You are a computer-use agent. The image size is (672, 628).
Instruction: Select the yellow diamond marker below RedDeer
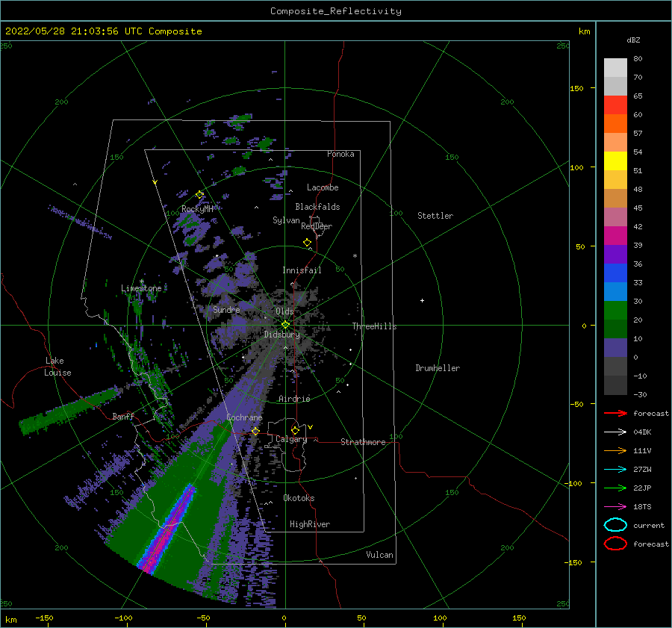click(307, 243)
